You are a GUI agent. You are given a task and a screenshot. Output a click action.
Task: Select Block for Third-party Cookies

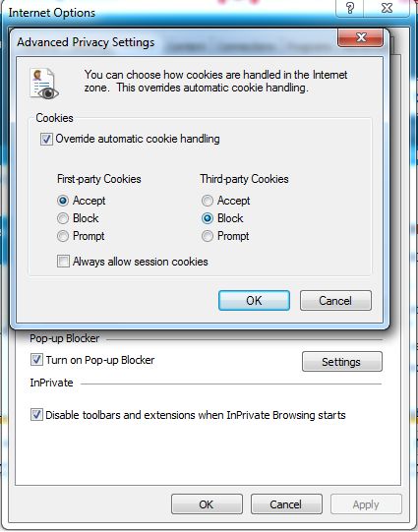click(x=208, y=218)
